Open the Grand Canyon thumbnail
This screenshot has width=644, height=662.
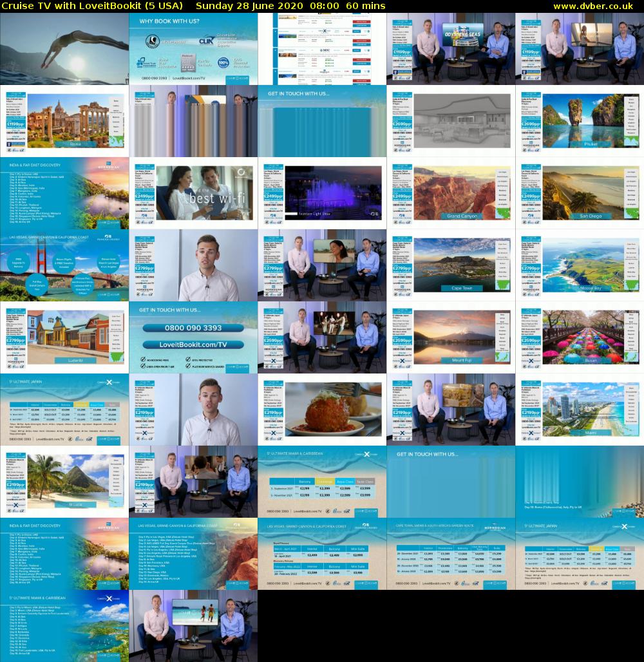tap(451, 193)
